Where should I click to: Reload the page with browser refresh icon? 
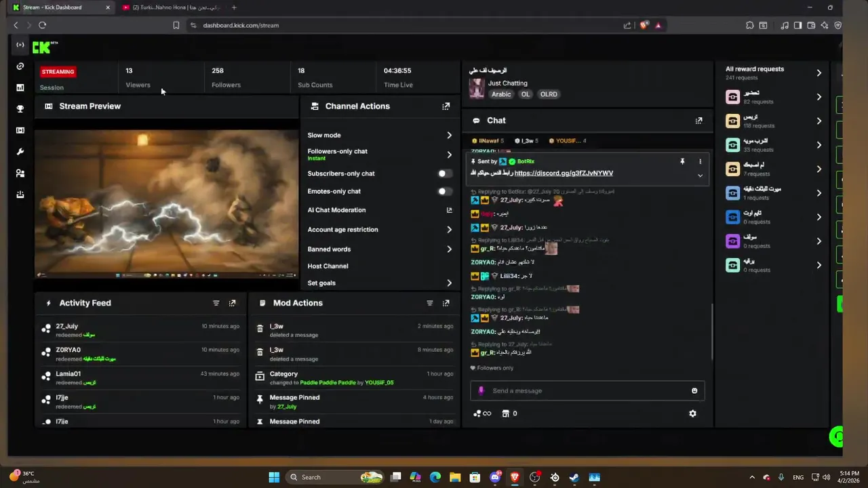tap(42, 25)
